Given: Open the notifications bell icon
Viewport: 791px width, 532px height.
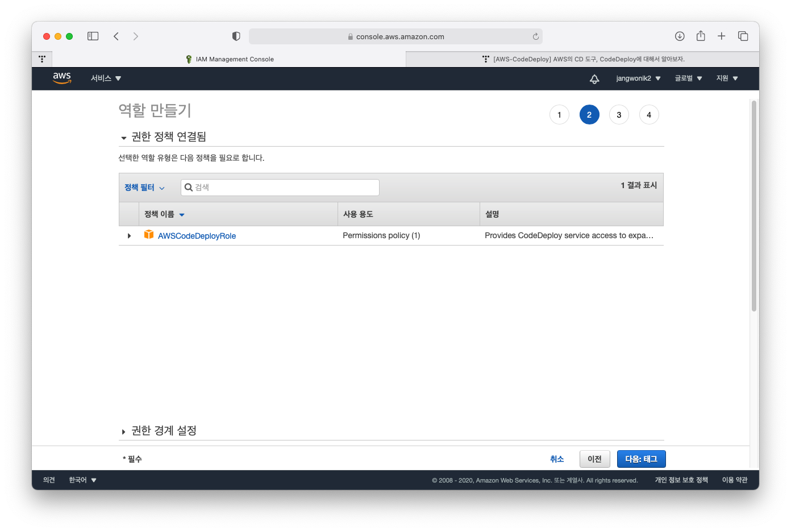Looking at the screenshot, I should click(594, 79).
